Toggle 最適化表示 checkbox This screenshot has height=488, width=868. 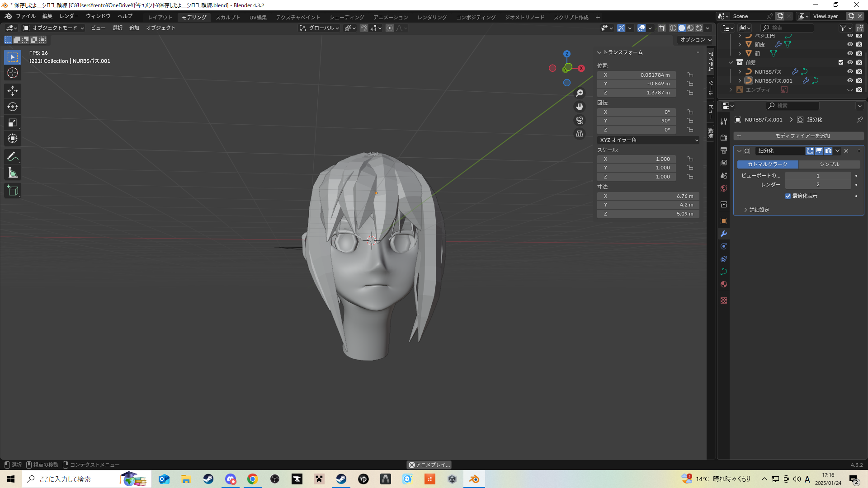(x=788, y=196)
